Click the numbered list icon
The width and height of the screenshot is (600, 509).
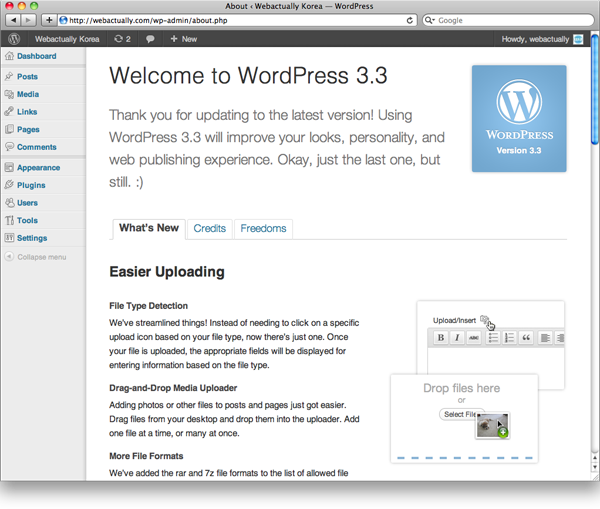coord(509,338)
